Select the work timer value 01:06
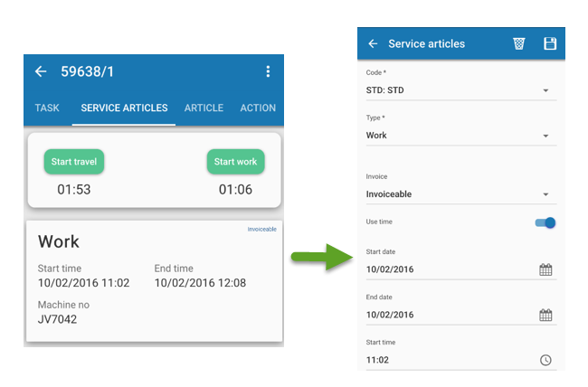This screenshot has width=588, height=387. coord(235,189)
